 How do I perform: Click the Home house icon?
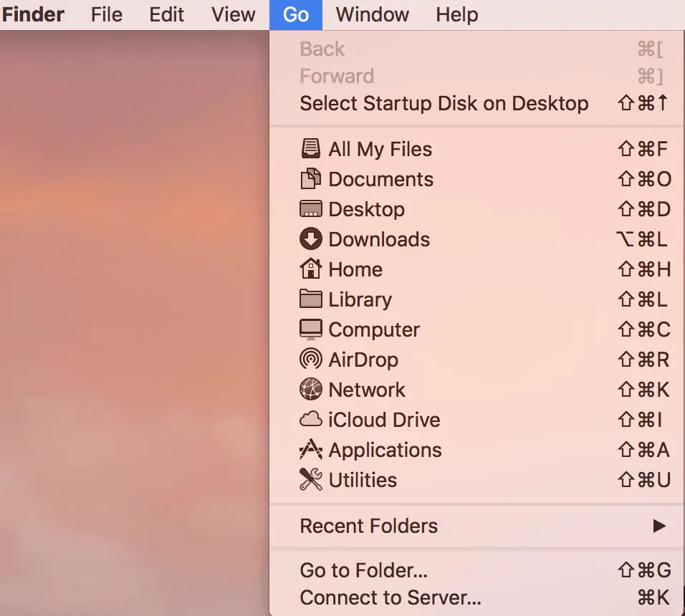click(310, 269)
